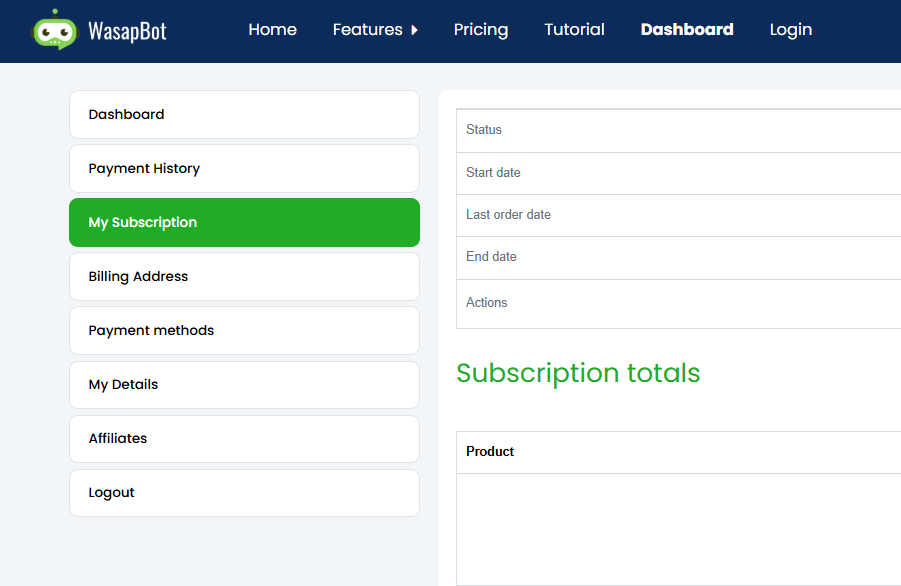Open the Affiliates page
The image size is (901, 586).
pyautogui.click(x=244, y=439)
